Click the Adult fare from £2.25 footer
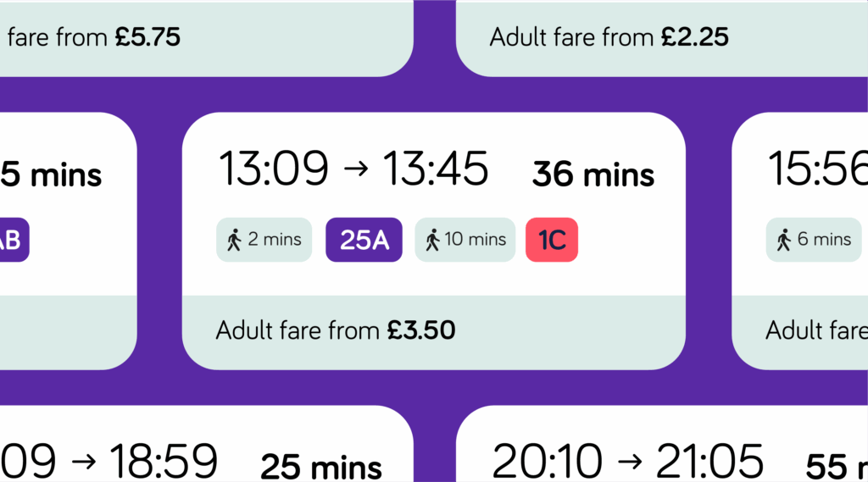Screen dimensions: 868x482 [x=609, y=37]
